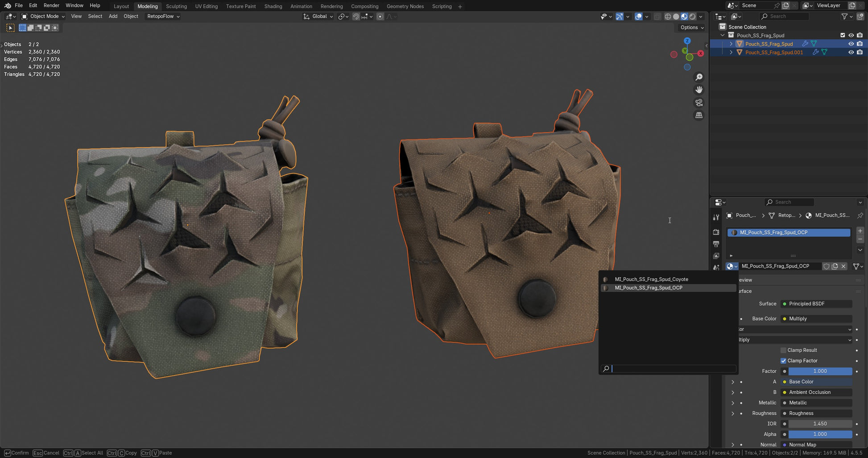Enable the Clamp Result checkbox
This screenshot has width=868, height=458.
[x=783, y=350]
